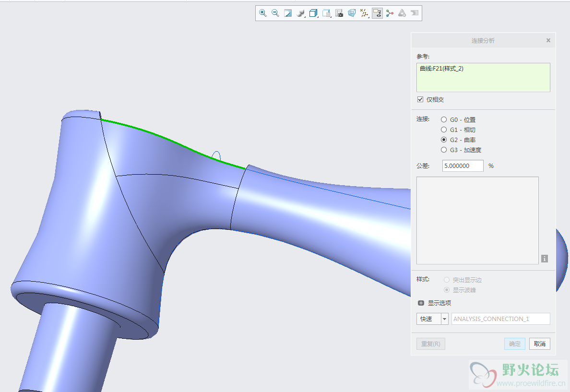Click the Zoom In magnifier icon

pyautogui.click(x=263, y=13)
